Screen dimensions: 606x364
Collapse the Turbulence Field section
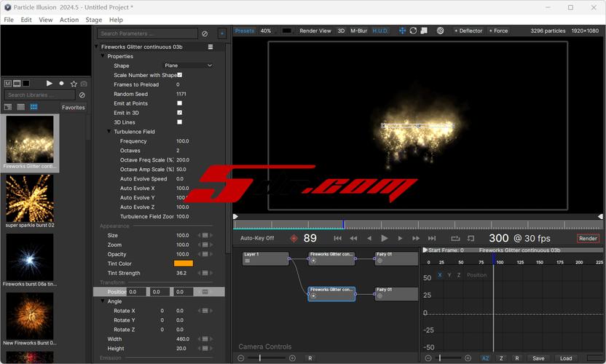(x=109, y=131)
